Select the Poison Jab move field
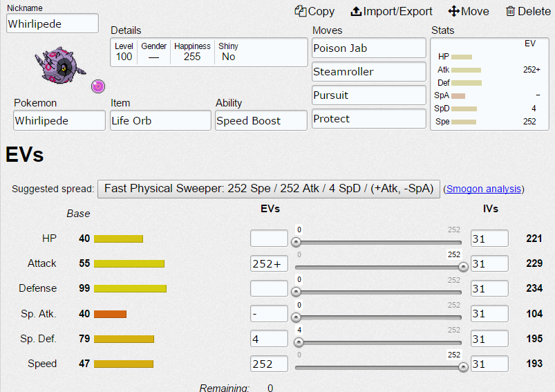The image size is (555, 392). click(369, 48)
